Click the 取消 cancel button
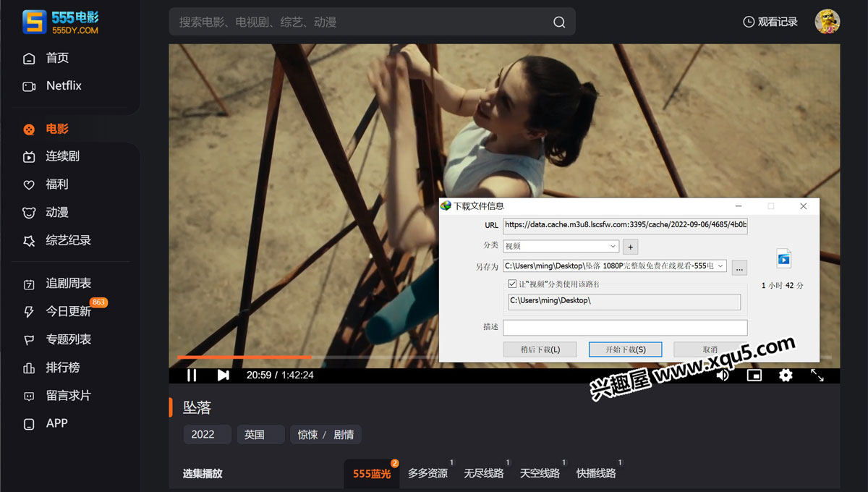Image resolution: width=868 pixels, height=492 pixels. pyautogui.click(x=710, y=349)
